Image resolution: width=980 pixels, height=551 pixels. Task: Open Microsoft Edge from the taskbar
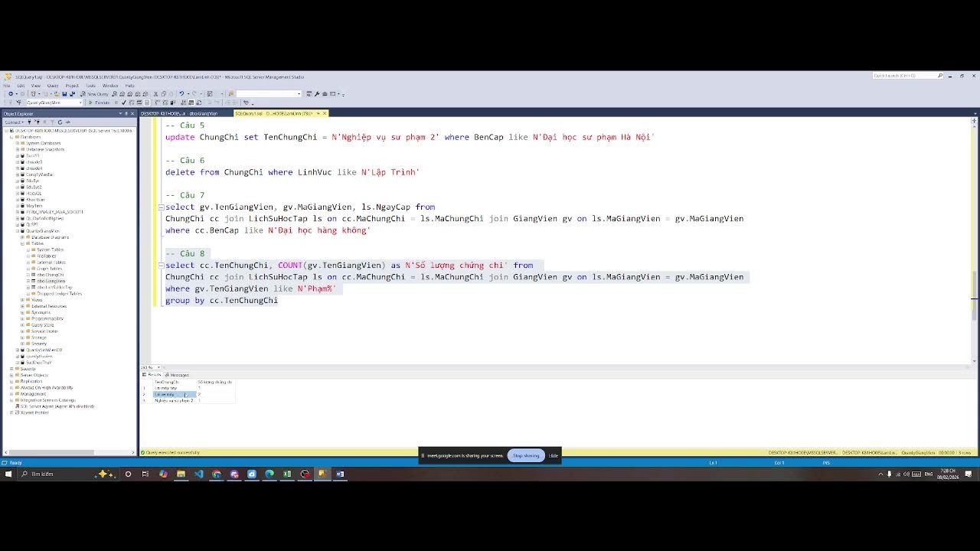point(269,474)
